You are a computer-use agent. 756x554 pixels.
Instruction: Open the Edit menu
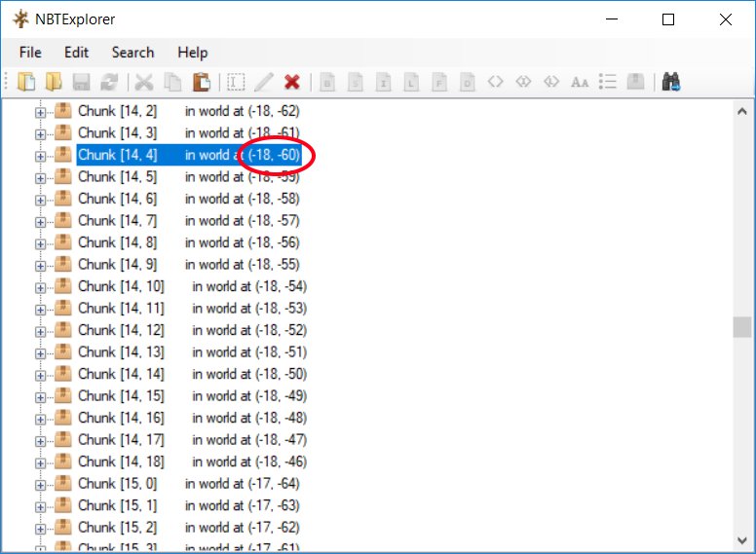click(x=76, y=52)
